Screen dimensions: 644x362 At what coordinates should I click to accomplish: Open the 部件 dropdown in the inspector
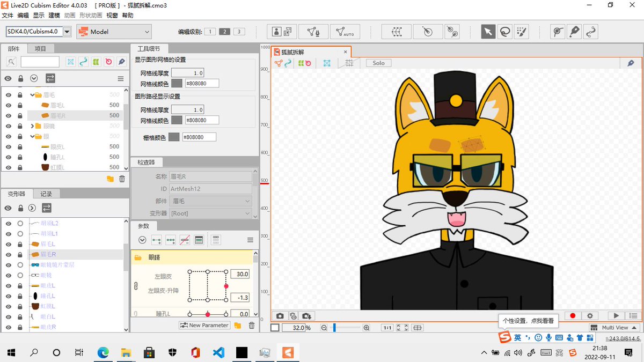211,201
